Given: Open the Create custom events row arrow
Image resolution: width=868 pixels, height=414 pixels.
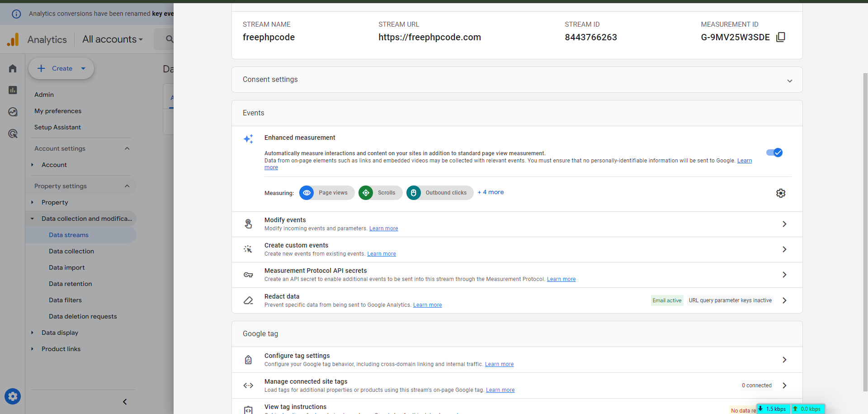Looking at the screenshot, I should pos(784,249).
